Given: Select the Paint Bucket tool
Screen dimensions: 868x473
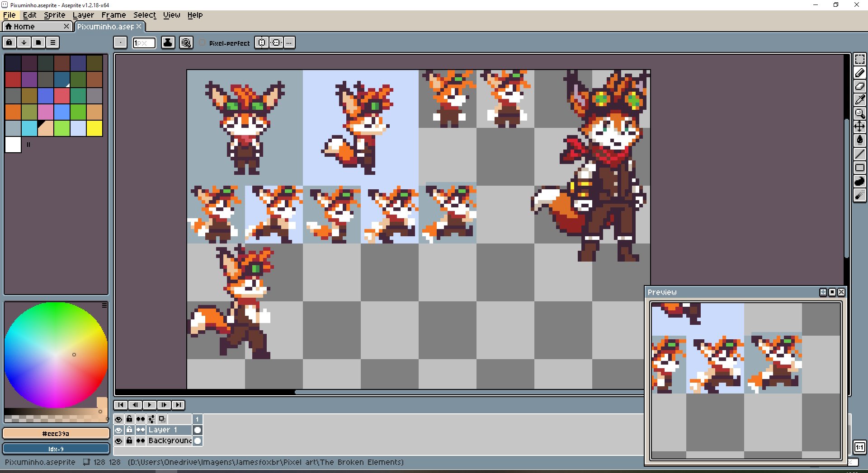Looking at the screenshot, I should point(859,140).
